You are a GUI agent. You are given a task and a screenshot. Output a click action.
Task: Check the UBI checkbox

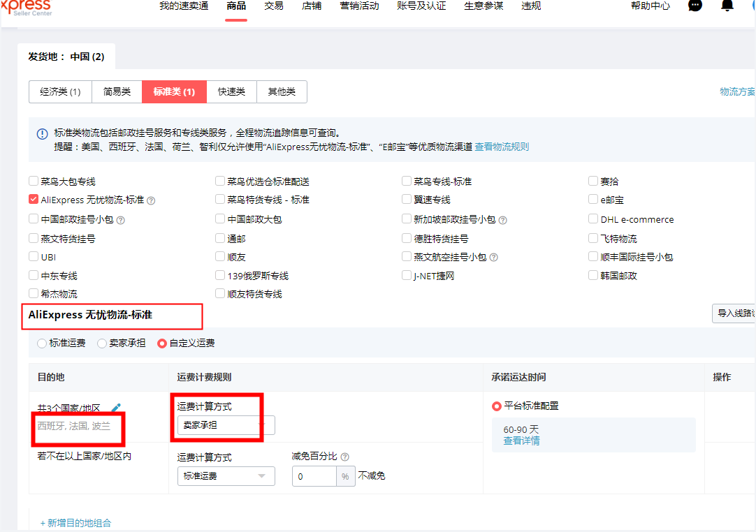[x=34, y=256]
